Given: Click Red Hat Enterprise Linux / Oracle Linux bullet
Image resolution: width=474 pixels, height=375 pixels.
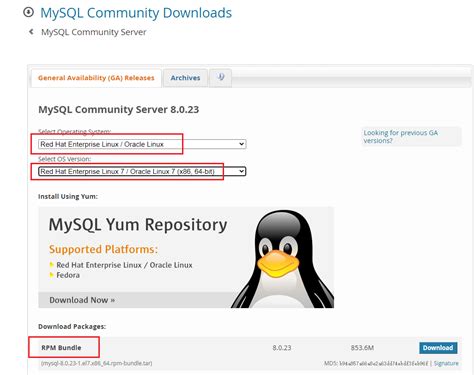Looking at the screenshot, I should 124,265.
